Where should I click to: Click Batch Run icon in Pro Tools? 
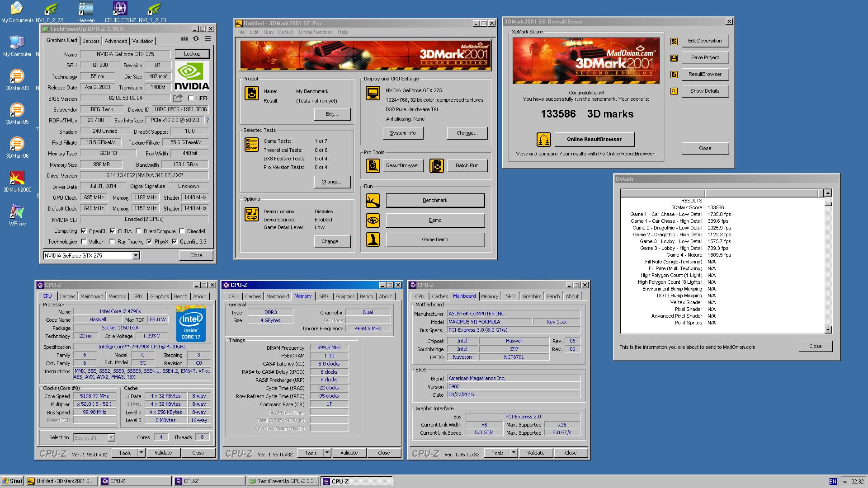(437, 166)
